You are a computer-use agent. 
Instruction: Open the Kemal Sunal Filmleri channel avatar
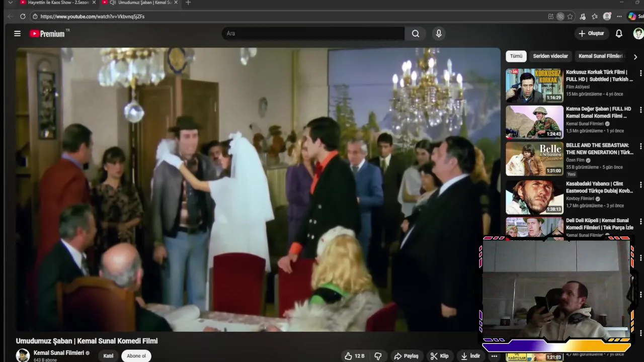click(23, 355)
